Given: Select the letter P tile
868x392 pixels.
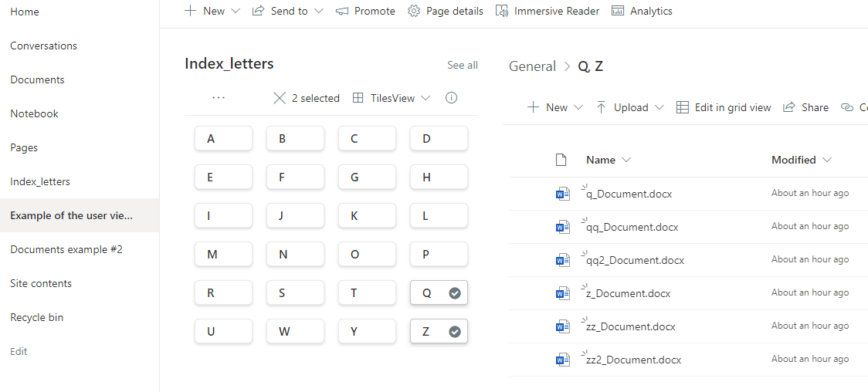Looking at the screenshot, I should click(x=439, y=255).
